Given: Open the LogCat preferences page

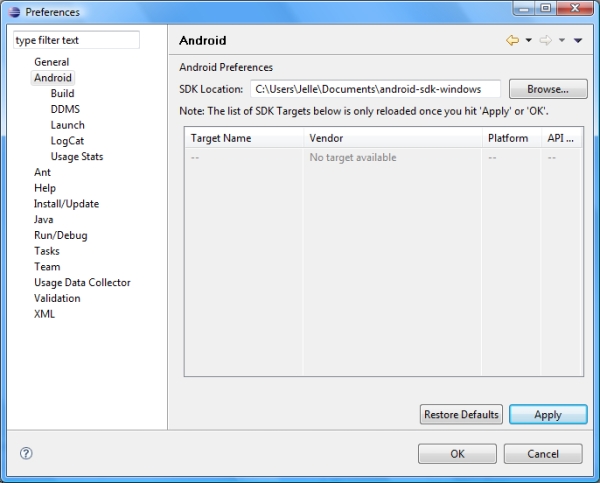Looking at the screenshot, I should click(x=67, y=141).
